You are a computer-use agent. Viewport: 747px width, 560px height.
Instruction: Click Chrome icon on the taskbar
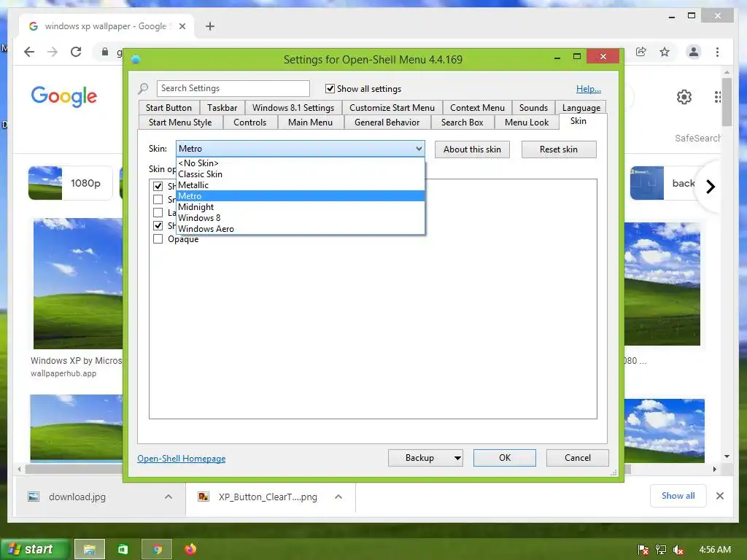point(157,550)
